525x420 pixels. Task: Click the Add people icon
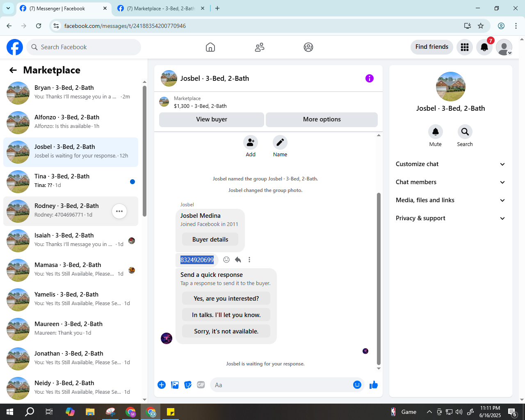pyautogui.click(x=251, y=142)
